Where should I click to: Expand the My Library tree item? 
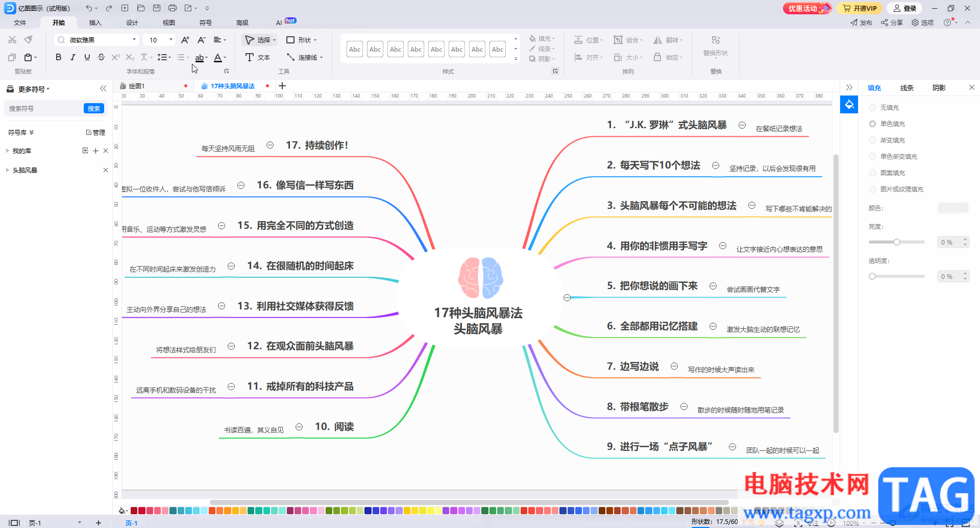coord(8,151)
